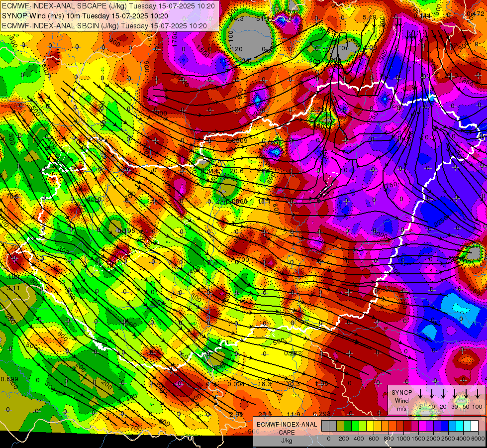Image resolution: width=487 pixels, height=448 pixels.
Task: Click the 0.004 value on the map
Action: 236,384
